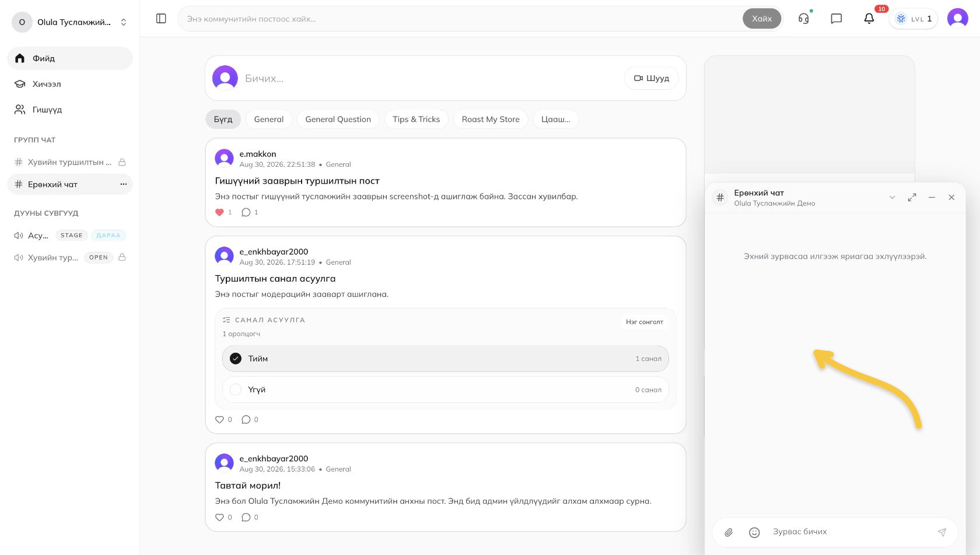This screenshot has width=980, height=555.
Task: Start a live stream with Шууд
Action: [x=652, y=78]
